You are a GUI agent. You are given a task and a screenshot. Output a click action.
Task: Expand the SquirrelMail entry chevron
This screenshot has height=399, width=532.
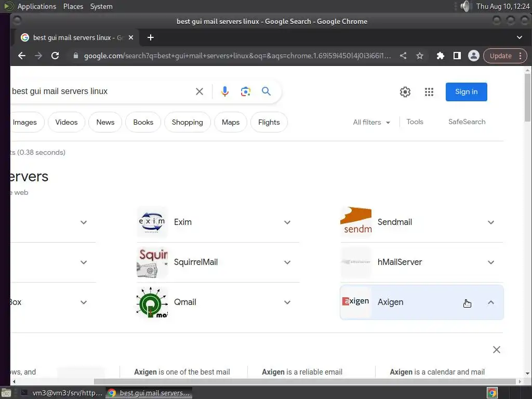(x=287, y=262)
